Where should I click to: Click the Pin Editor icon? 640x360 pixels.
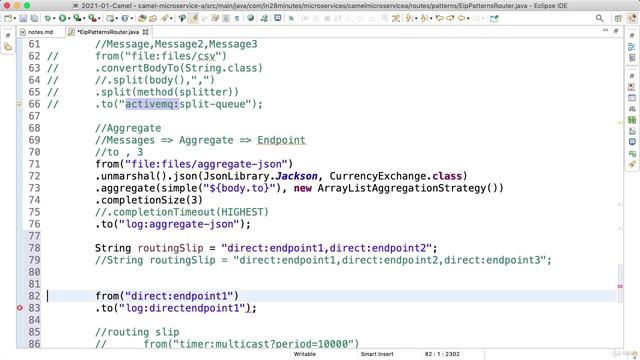494,18
